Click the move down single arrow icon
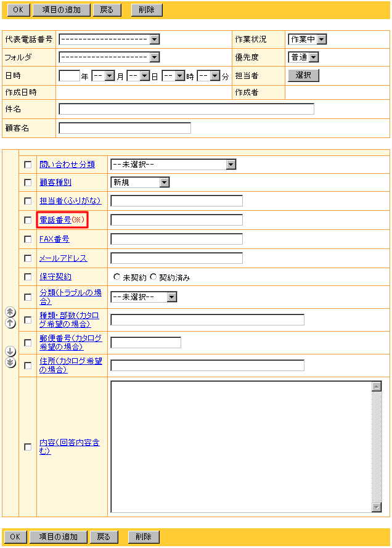The image size is (392, 548). point(10,351)
